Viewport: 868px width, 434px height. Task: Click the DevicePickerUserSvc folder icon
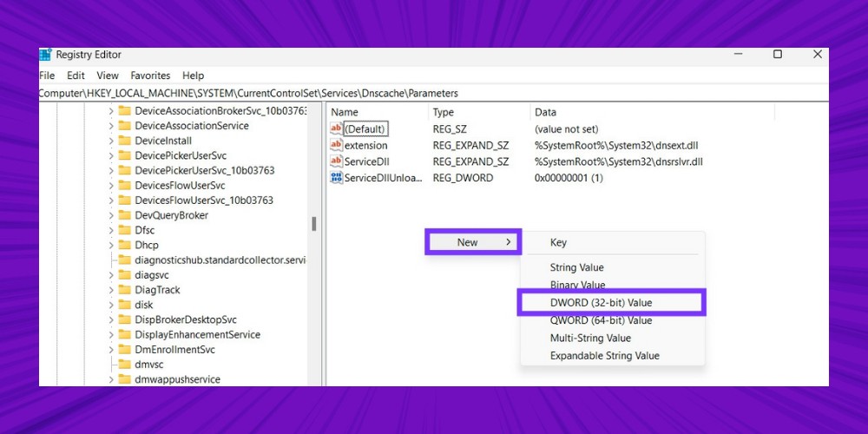[x=124, y=155]
